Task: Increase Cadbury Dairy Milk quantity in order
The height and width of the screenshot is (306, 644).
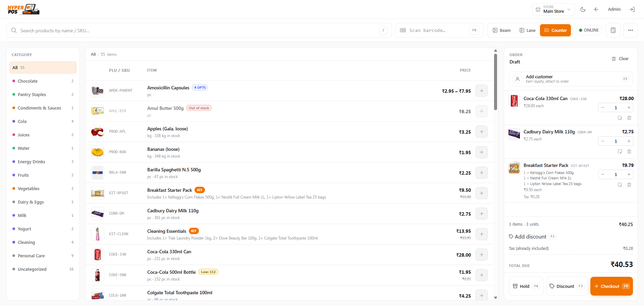Action: point(629,141)
